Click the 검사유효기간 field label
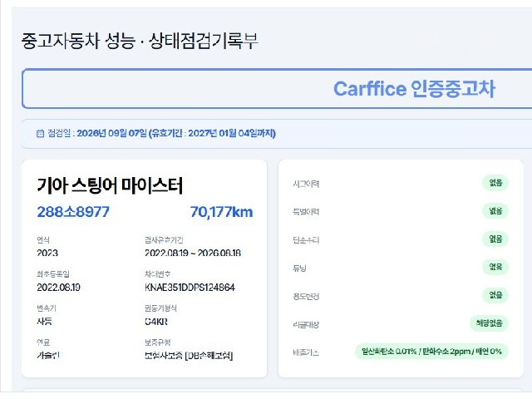 click(164, 240)
